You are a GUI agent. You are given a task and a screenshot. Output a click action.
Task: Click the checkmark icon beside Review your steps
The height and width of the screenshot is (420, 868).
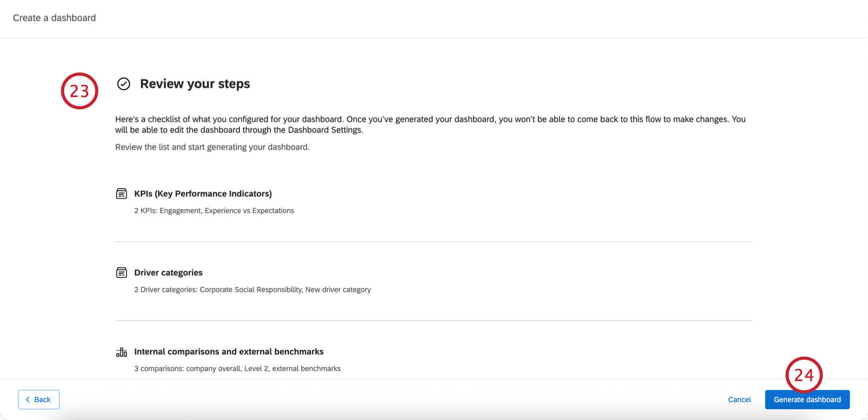pyautogui.click(x=124, y=84)
